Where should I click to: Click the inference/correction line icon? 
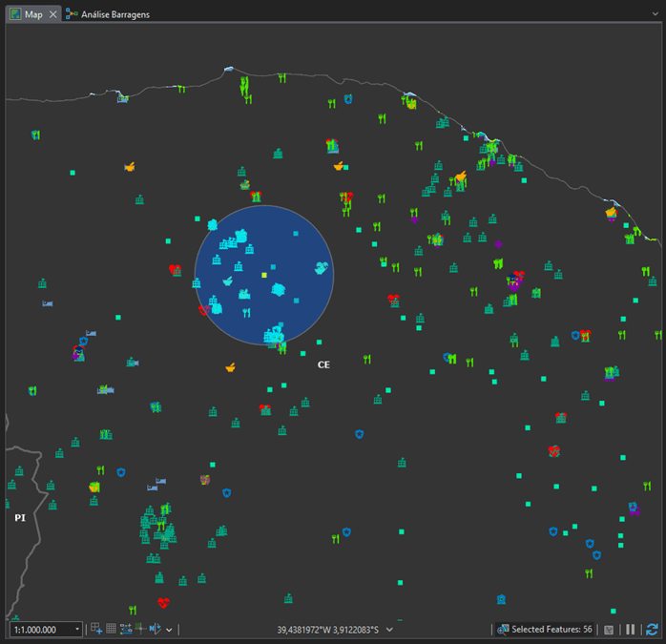(140, 630)
